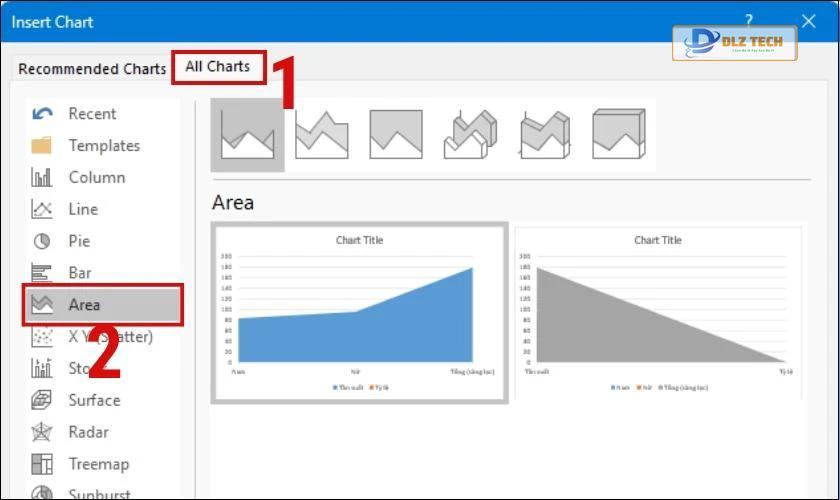Select the Treemap label in chart list
Screen dimensions: 840x500
pyautogui.click(x=99, y=464)
